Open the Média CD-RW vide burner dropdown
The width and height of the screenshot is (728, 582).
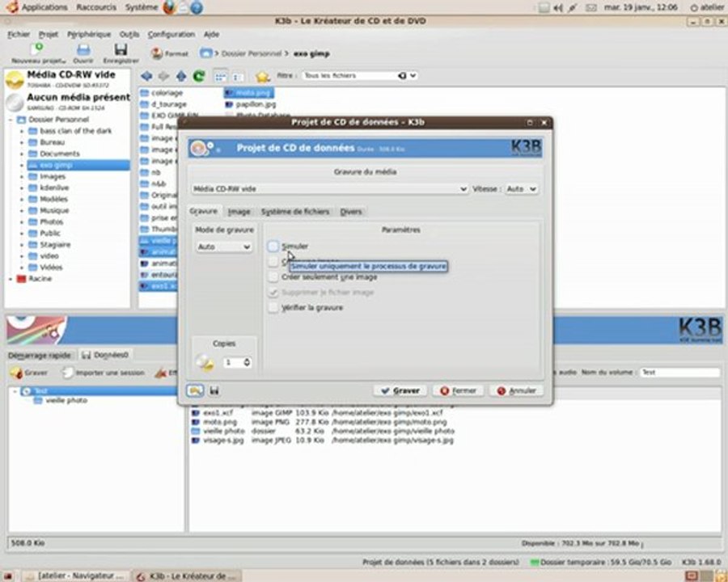point(329,189)
